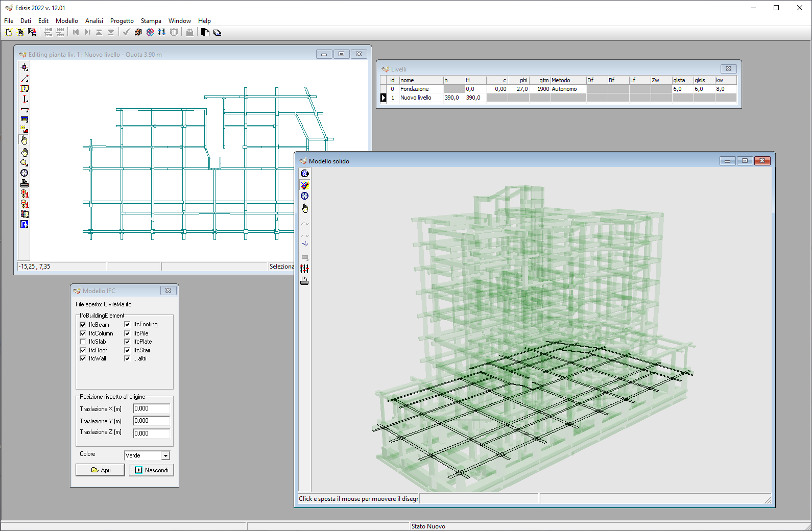Toggle the IfcPile checkbox
This screenshot has width=812, height=531.
click(127, 333)
